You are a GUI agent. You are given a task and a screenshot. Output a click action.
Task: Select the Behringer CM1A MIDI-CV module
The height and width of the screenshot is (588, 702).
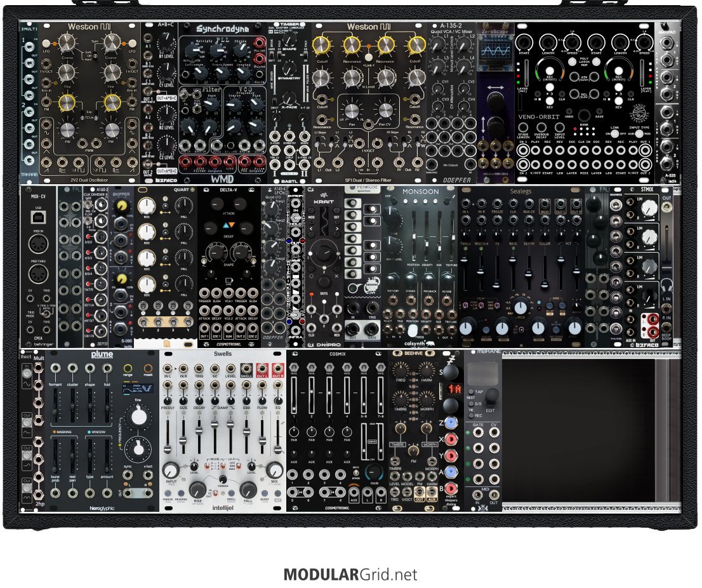[x=38, y=267]
